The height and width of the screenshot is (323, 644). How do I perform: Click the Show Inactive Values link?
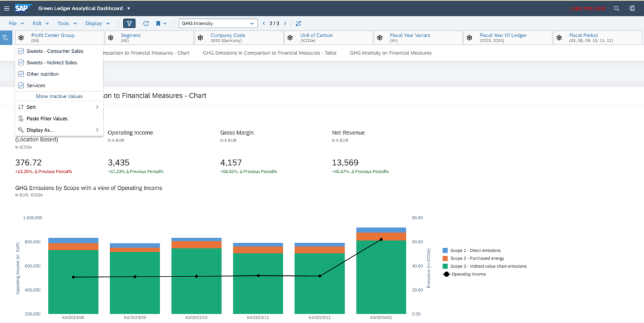(58, 97)
